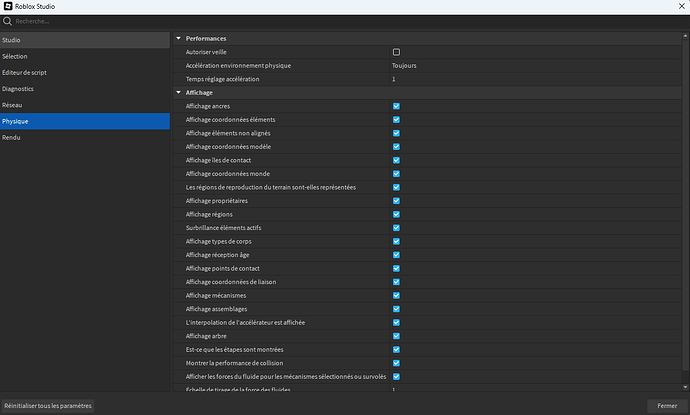Click the Roblox Studio logo icon

click(x=8, y=6)
